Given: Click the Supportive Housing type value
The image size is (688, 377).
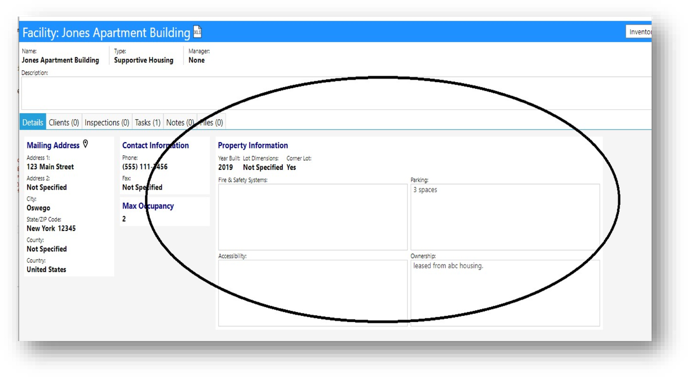Looking at the screenshot, I should tap(143, 60).
